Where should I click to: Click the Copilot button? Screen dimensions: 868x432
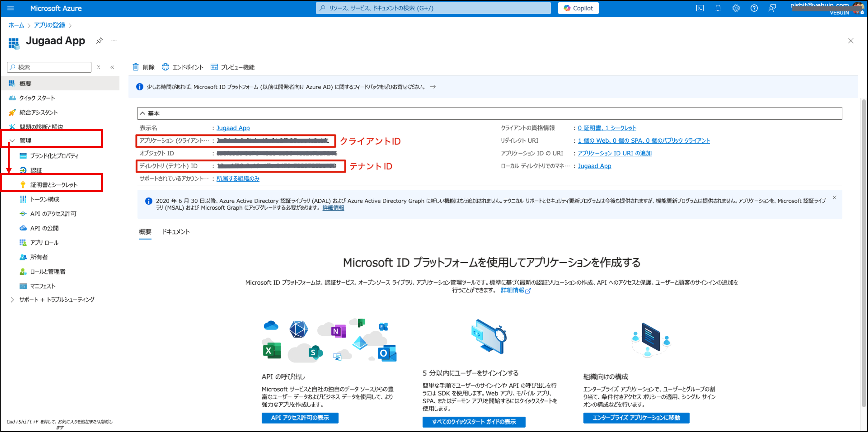pyautogui.click(x=578, y=8)
